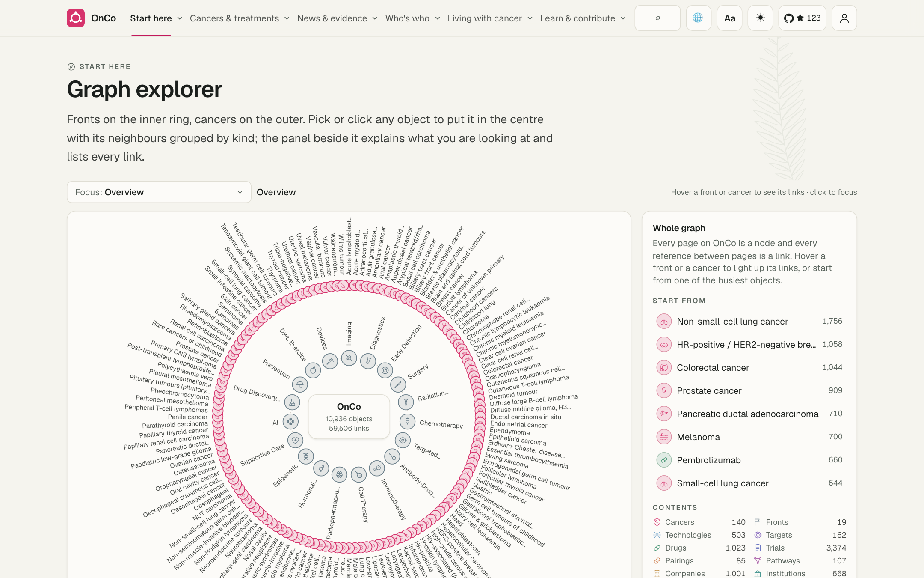Open the Cancers contents entry
The height and width of the screenshot is (578, 924).
pyautogui.click(x=699, y=522)
